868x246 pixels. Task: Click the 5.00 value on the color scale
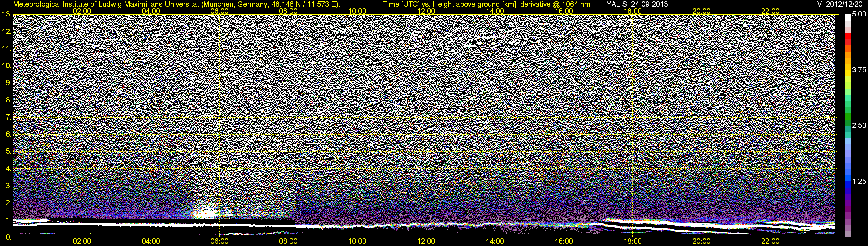coord(859,14)
